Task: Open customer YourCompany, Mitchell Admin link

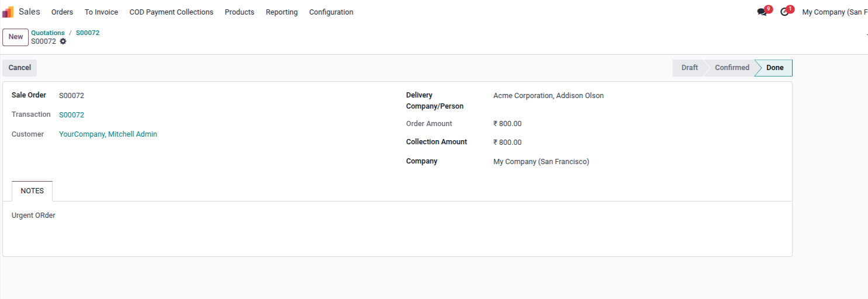Action: [x=108, y=134]
